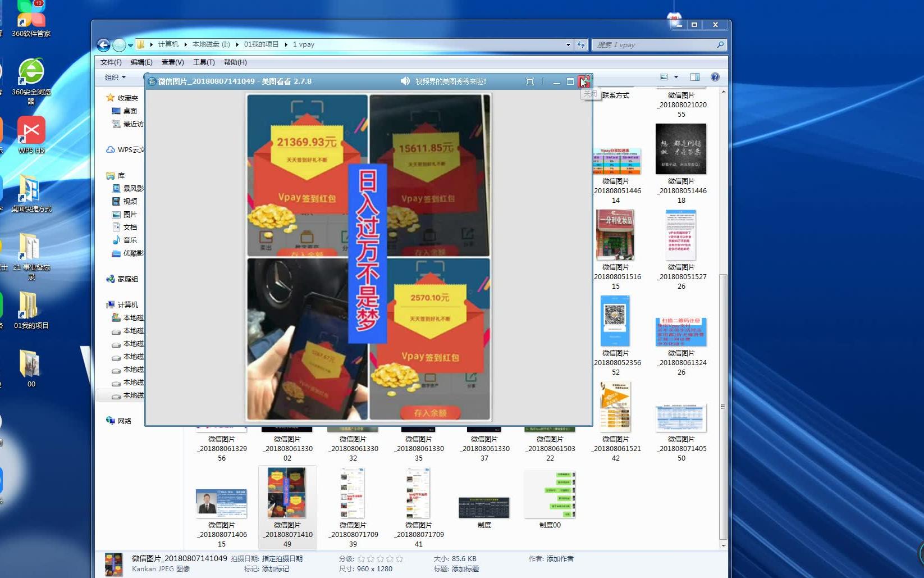The image size is (924, 578).
Task: Click the fullscreen icon in the image viewer title bar
Action: (529, 81)
